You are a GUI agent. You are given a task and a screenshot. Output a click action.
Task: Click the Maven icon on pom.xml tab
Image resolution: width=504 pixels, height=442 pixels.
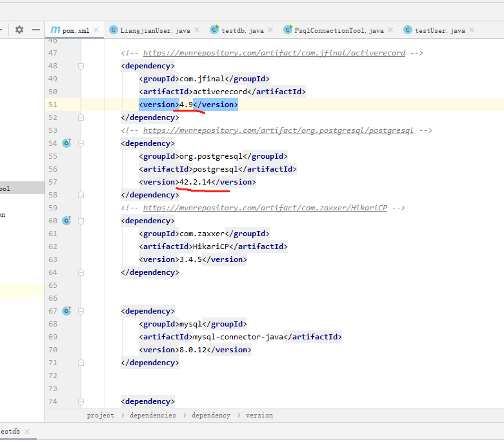[55, 30]
